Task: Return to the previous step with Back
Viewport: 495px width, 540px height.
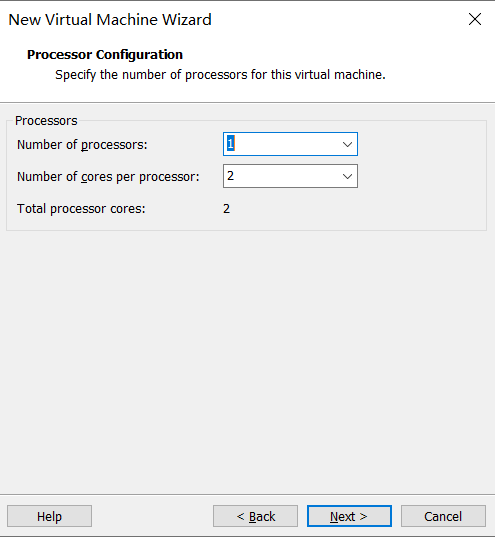Action: coord(255,516)
